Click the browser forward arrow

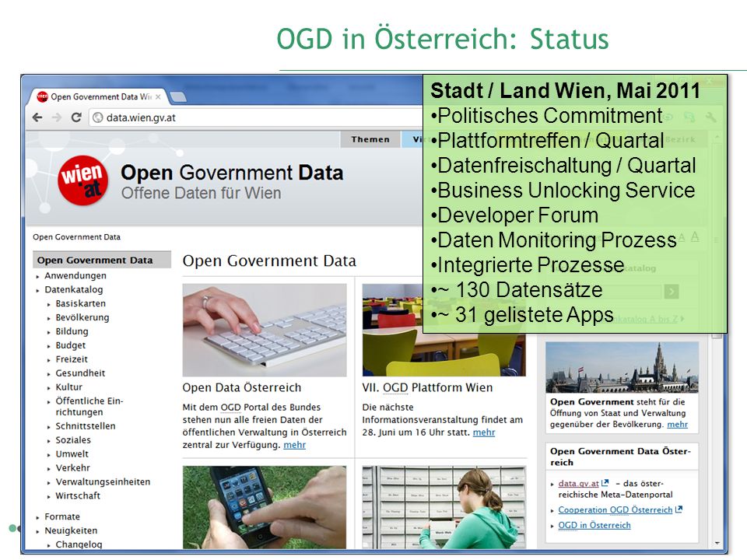57,117
